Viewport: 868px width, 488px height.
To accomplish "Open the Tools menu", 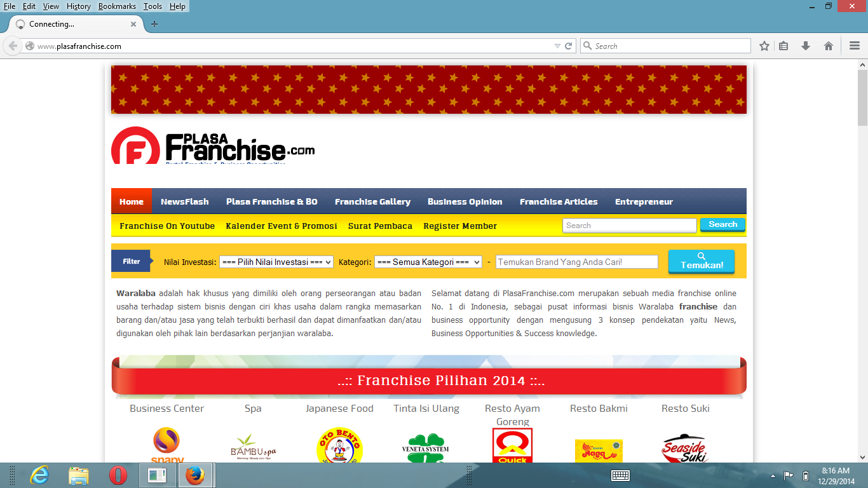I will [153, 6].
